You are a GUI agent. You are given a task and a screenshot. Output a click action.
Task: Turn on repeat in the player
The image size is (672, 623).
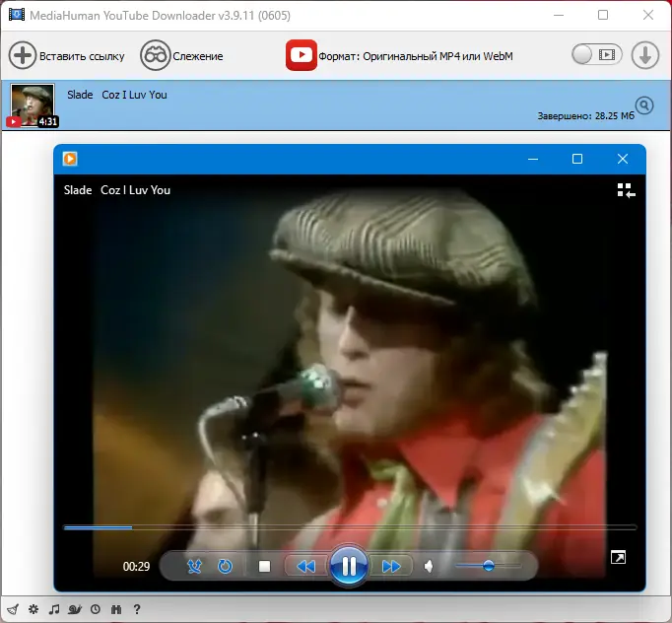point(225,567)
